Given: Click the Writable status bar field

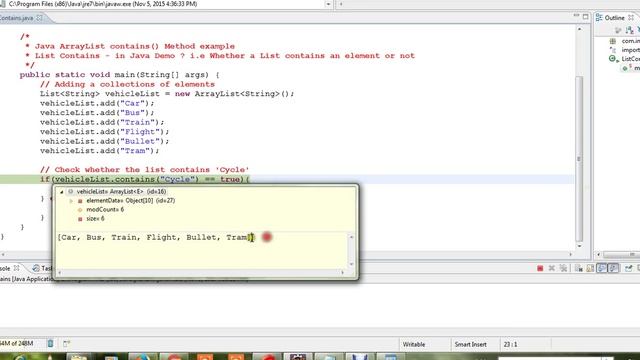Looking at the screenshot, I should coord(414,344).
